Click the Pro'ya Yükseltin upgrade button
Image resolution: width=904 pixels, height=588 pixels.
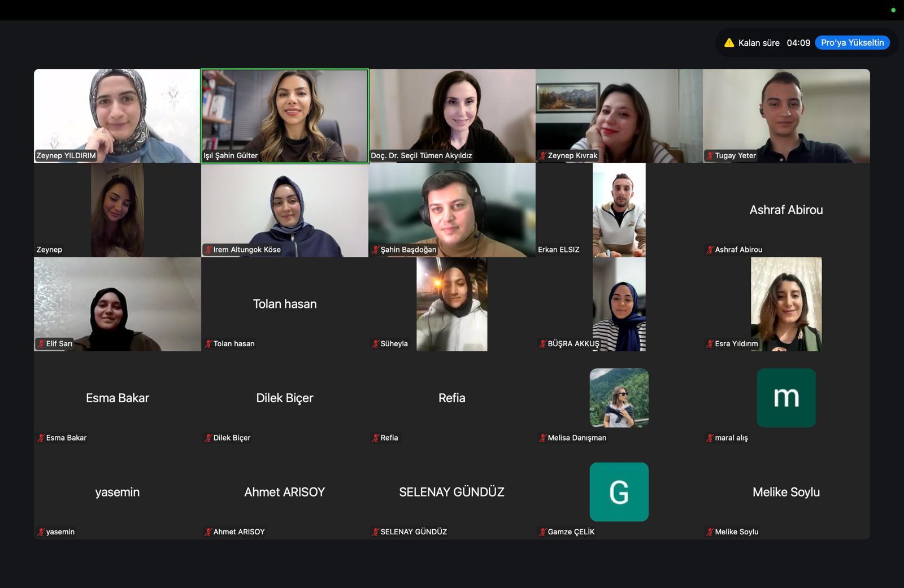[852, 43]
